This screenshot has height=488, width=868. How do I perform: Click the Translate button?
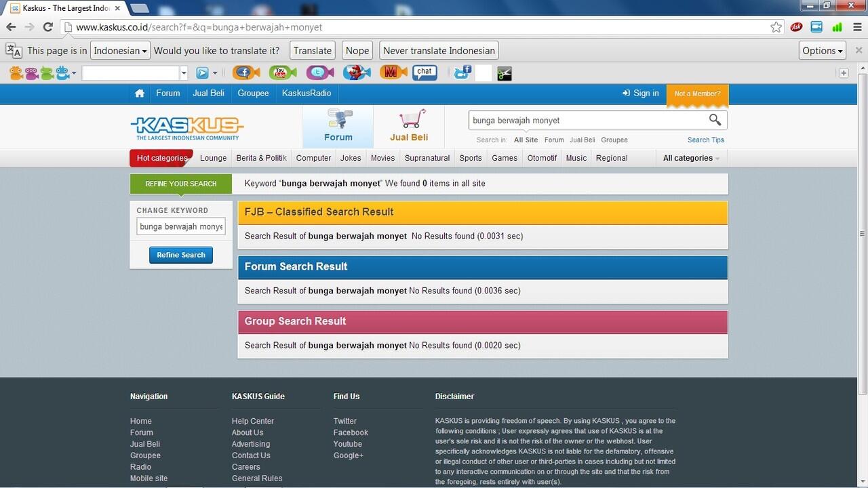click(x=313, y=50)
